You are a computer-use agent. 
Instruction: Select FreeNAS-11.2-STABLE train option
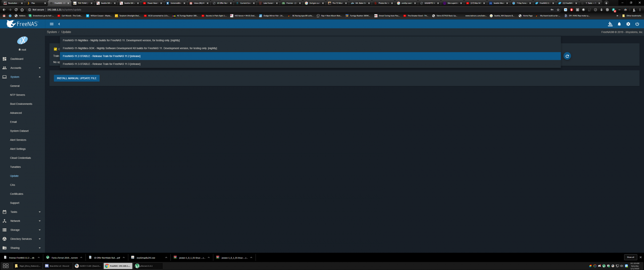[310, 56]
